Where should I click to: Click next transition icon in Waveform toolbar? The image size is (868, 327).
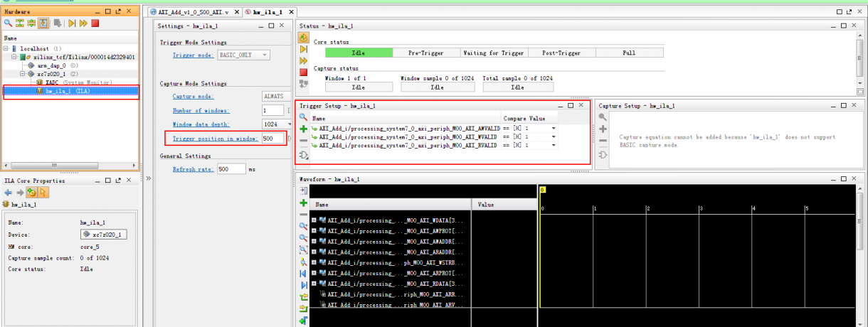point(303,309)
